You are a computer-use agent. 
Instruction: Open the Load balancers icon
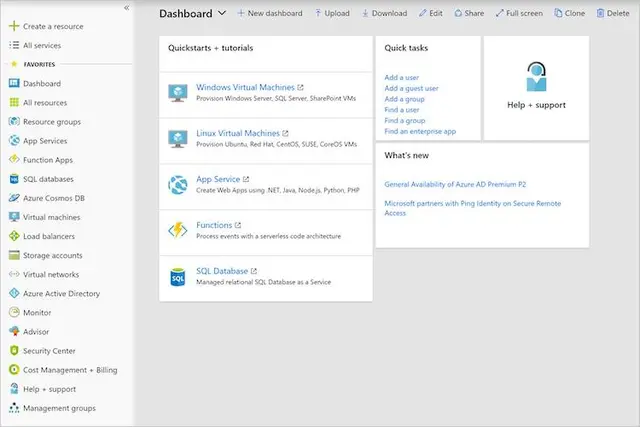[14, 236]
